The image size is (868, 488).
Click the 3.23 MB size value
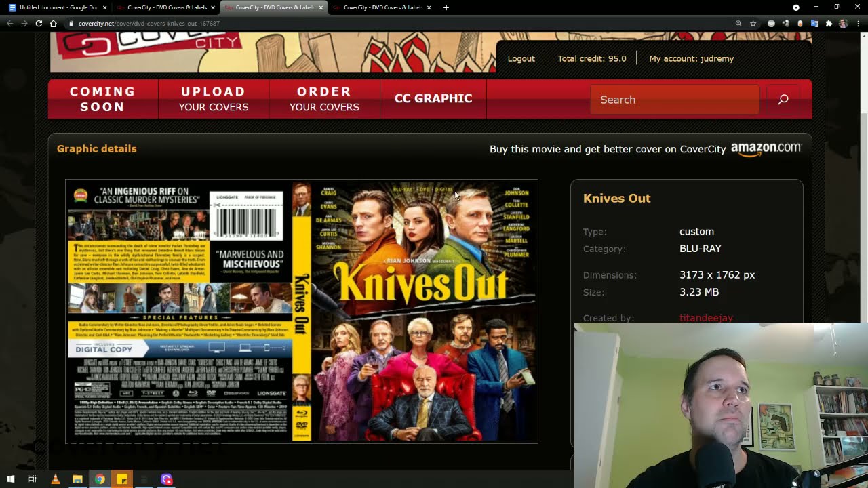click(699, 292)
